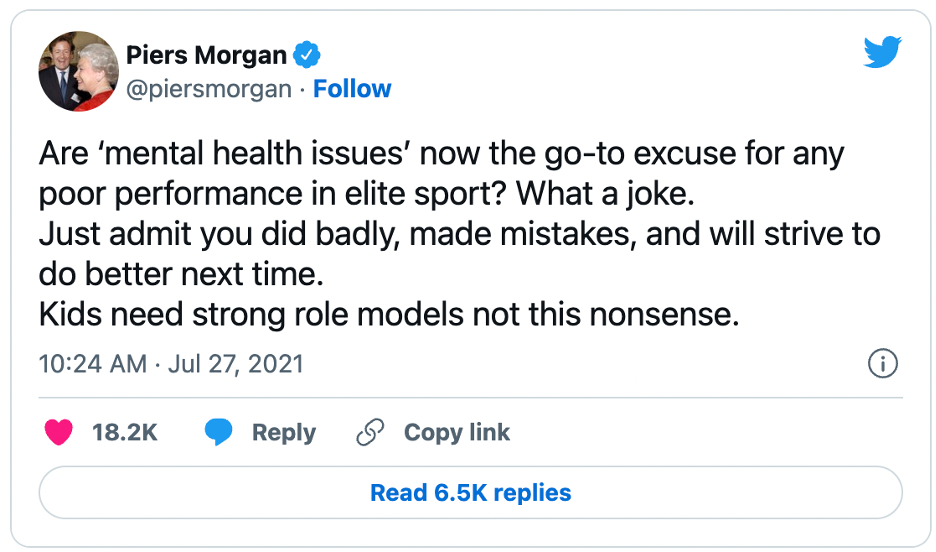Image resolution: width=936 pixels, height=552 pixels.
Task: Click the 18.2K likes count
Action: point(124,432)
